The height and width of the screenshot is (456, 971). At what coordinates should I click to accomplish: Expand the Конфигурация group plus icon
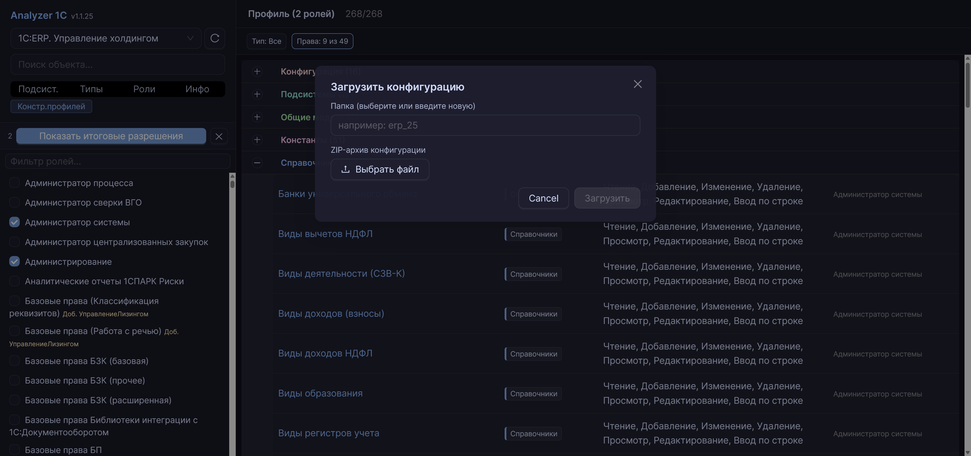pyautogui.click(x=257, y=72)
